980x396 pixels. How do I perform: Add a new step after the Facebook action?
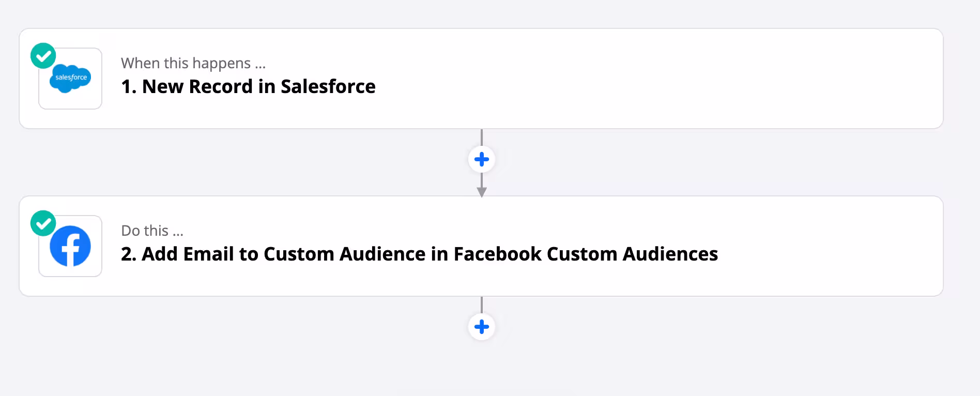[482, 327]
